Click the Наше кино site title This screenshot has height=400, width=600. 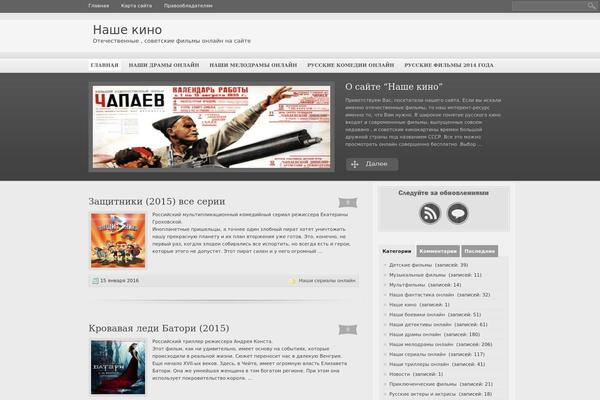click(x=127, y=30)
